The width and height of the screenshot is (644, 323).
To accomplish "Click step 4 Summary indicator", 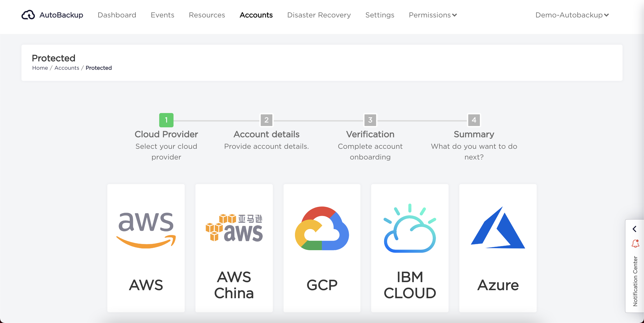I will 474,120.
